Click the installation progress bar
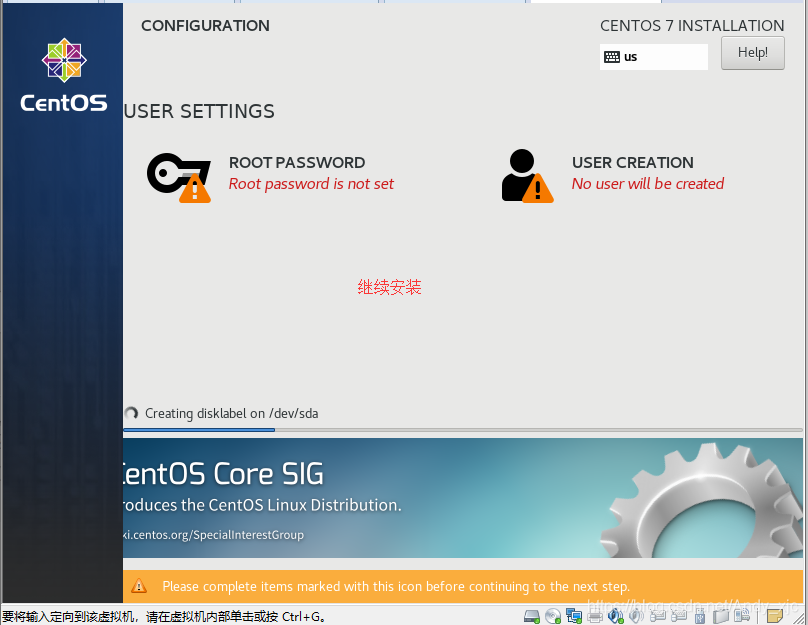 tap(463, 430)
